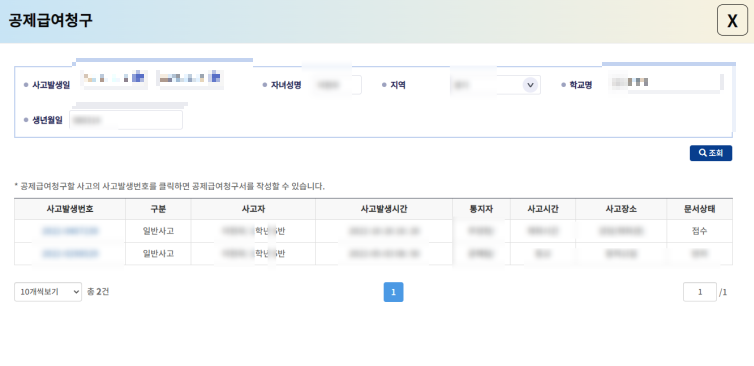Click 일반사고 in the first row
Screen dimensions: 754x366
click(158, 231)
